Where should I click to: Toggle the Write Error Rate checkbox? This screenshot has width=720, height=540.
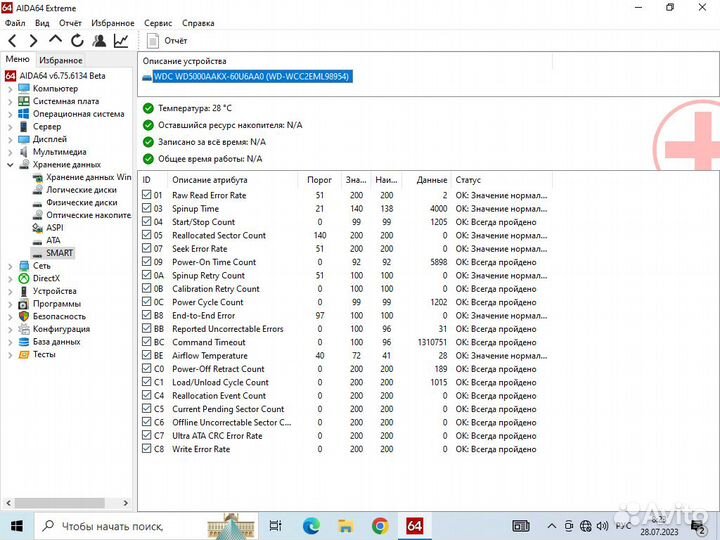coord(147,449)
